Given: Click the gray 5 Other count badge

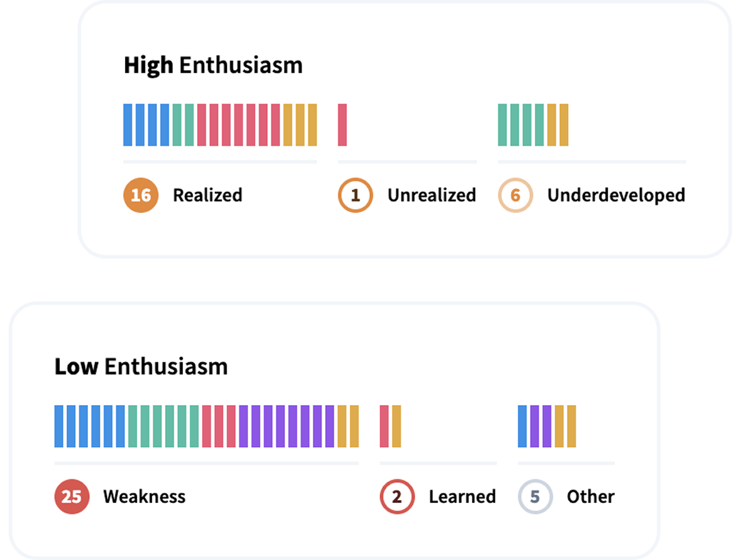Looking at the screenshot, I should point(535,496).
